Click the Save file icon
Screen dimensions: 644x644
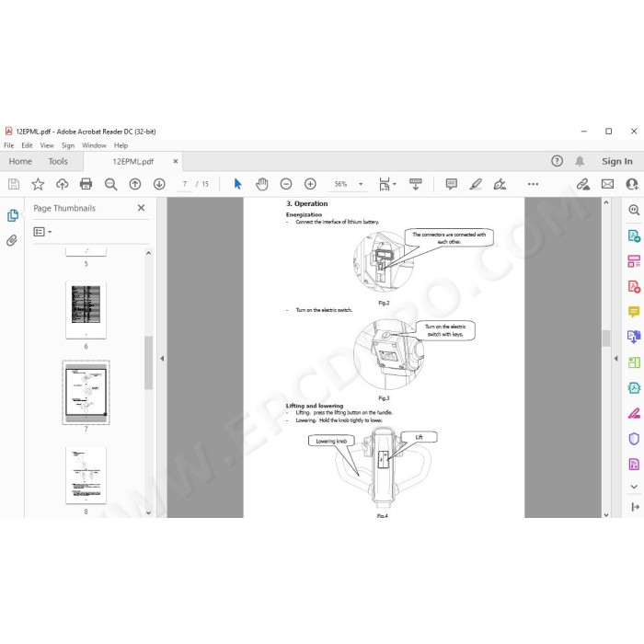14,184
